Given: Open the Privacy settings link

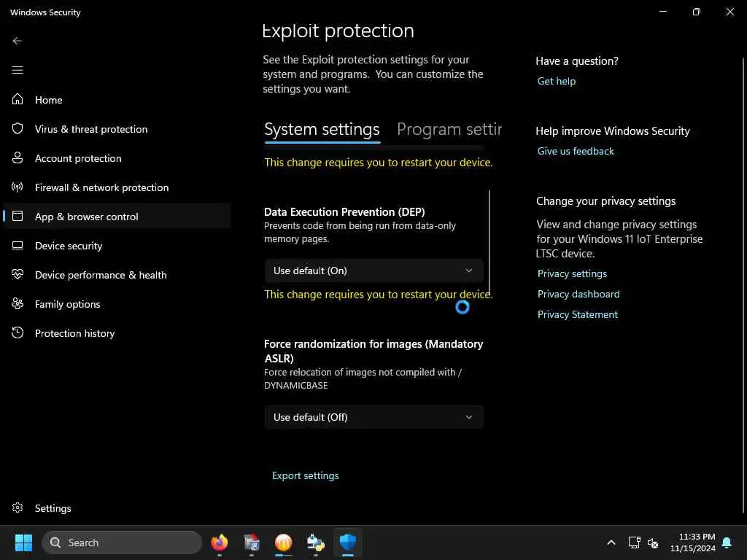Looking at the screenshot, I should [572, 273].
